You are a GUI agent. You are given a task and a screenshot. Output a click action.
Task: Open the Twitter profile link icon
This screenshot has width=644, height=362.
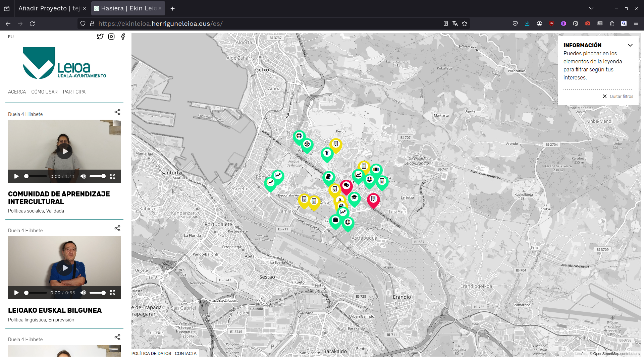point(100,37)
